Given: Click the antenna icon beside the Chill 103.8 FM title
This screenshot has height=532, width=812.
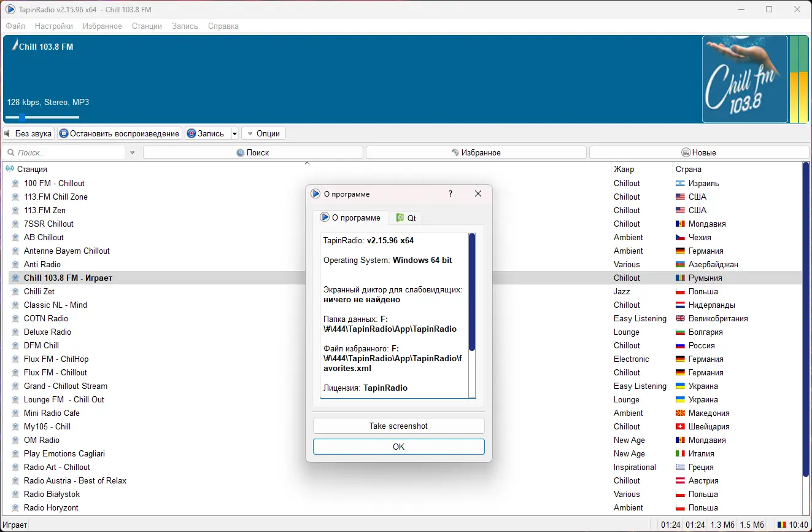Looking at the screenshot, I should pyautogui.click(x=15, y=46).
